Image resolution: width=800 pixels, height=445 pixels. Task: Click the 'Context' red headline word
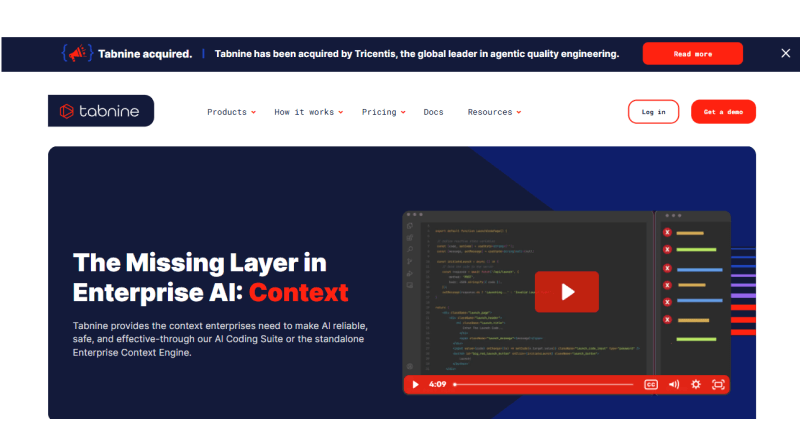coord(298,292)
